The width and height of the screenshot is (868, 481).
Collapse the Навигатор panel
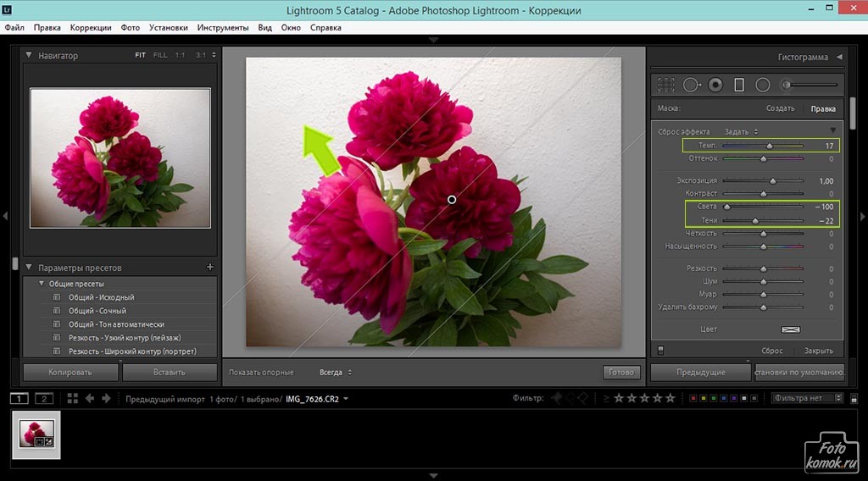pyautogui.click(x=29, y=56)
